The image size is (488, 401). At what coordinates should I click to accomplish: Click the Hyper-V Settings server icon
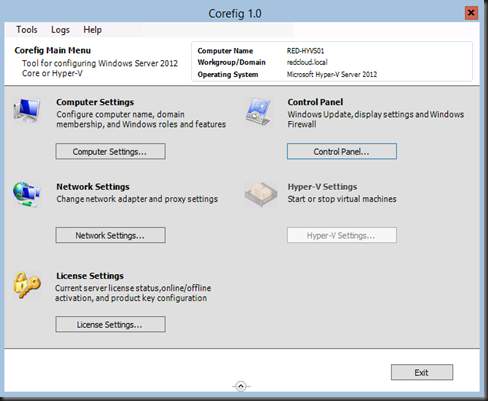pyautogui.click(x=261, y=194)
